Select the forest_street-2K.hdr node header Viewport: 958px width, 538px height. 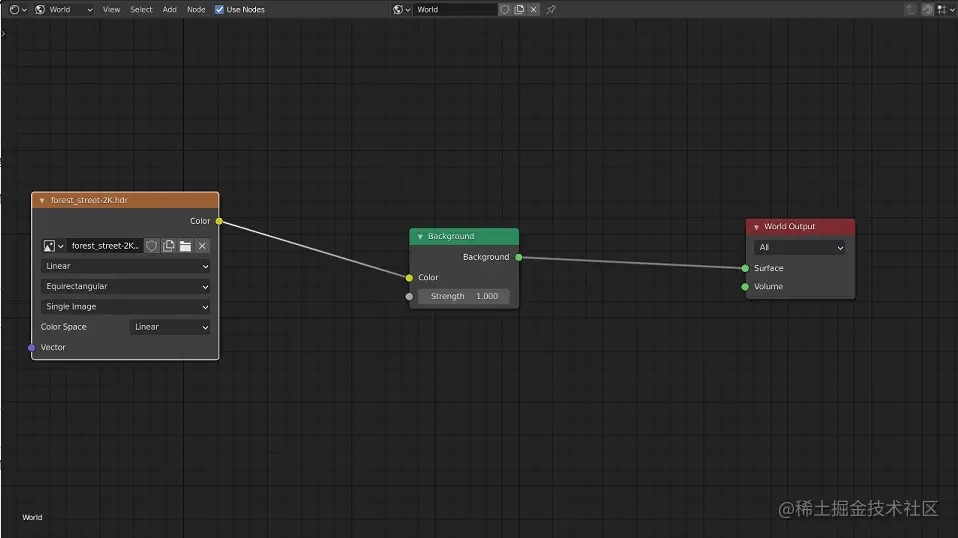pyautogui.click(x=125, y=200)
